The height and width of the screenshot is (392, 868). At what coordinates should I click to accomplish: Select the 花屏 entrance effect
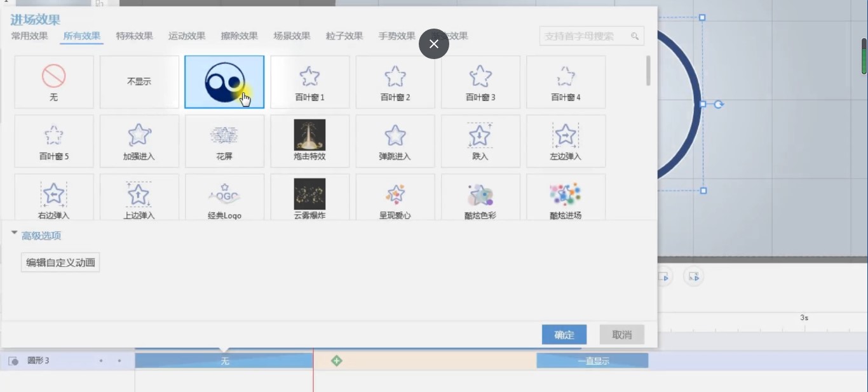[x=224, y=140]
